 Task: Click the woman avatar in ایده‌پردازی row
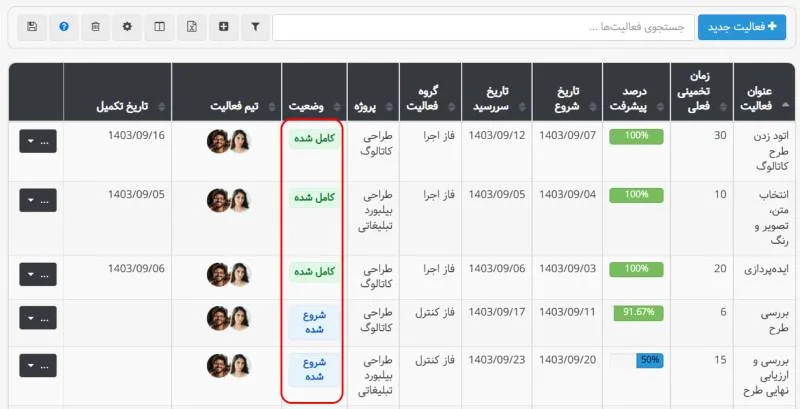pos(239,274)
